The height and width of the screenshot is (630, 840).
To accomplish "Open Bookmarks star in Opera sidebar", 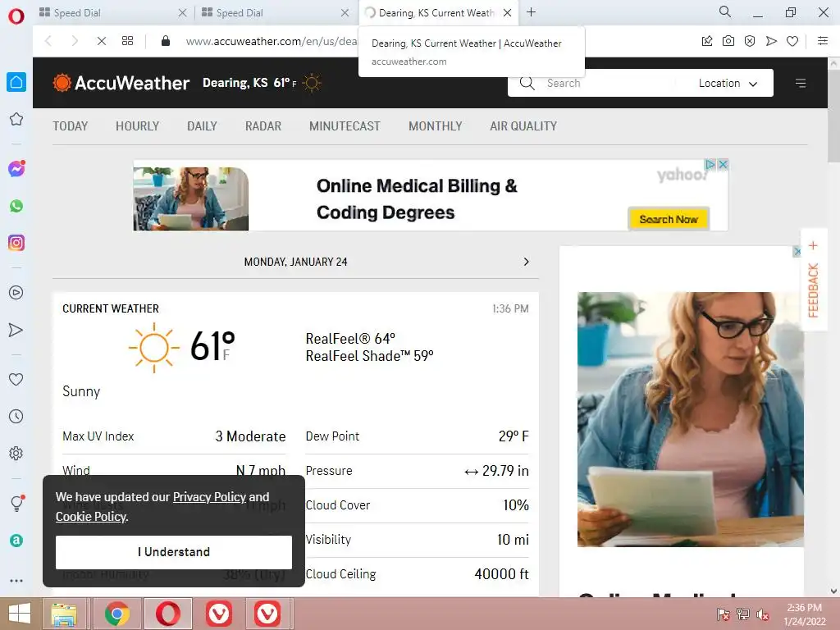I will pyautogui.click(x=16, y=119).
